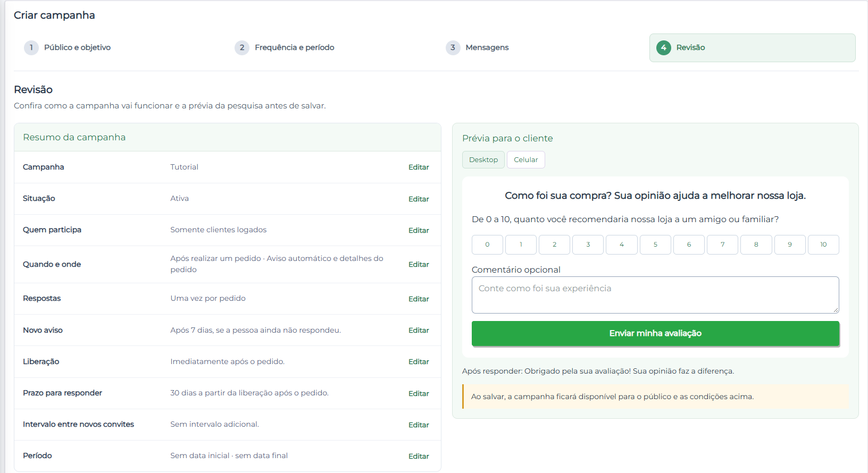Click the 'Prévia para o cliente' heading
This screenshot has width=868, height=473.
point(507,138)
